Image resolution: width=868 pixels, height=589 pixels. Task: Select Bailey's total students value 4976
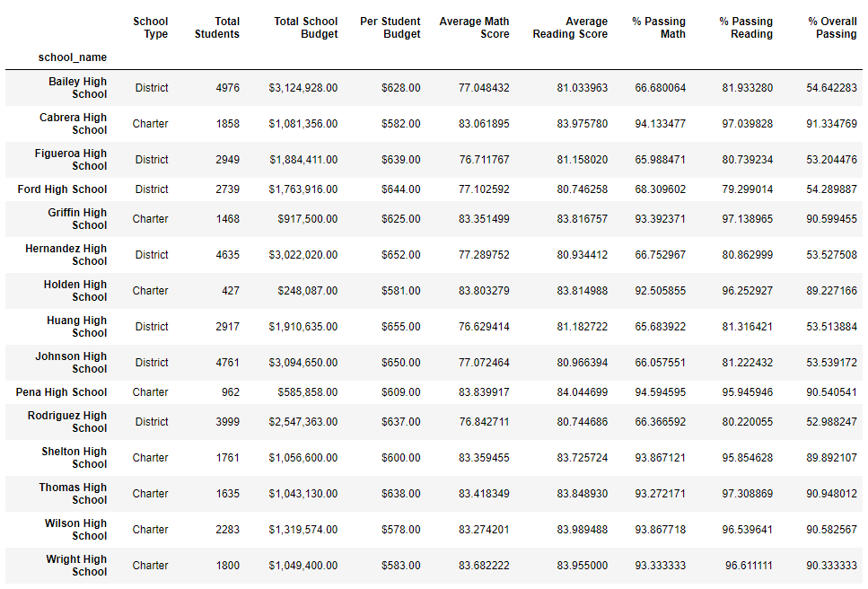(227, 88)
